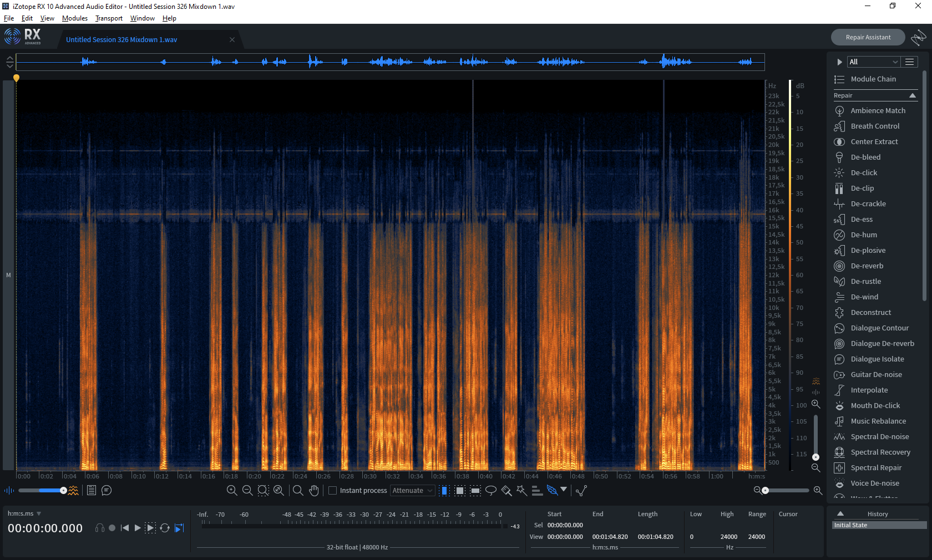Expand the All module filter dropdown
This screenshot has width=932, height=560.
click(873, 62)
